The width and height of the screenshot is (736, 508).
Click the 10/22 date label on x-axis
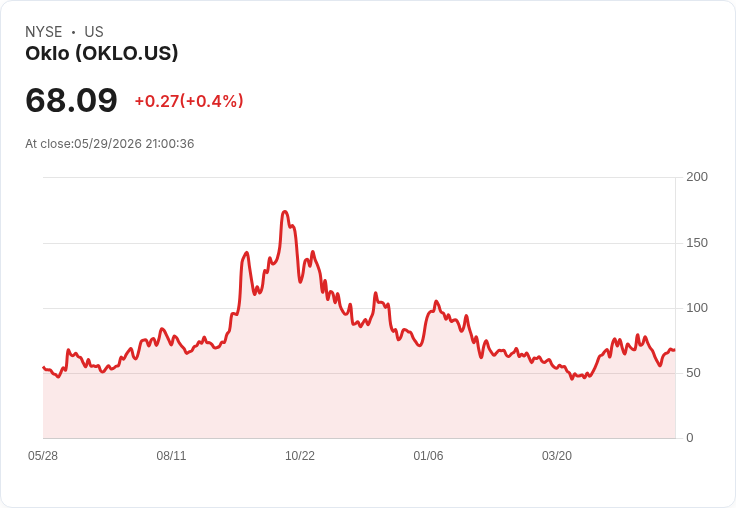300,456
